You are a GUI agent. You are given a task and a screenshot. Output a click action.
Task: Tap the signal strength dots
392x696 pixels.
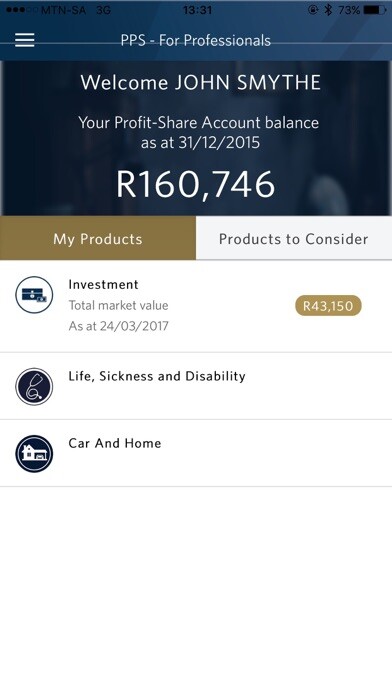[x=20, y=10]
